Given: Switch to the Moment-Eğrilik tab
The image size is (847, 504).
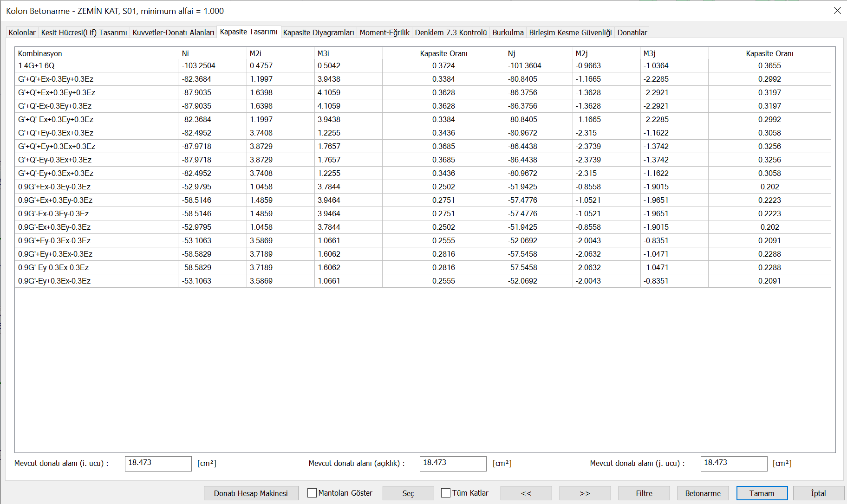Looking at the screenshot, I should pyautogui.click(x=384, y=32).
